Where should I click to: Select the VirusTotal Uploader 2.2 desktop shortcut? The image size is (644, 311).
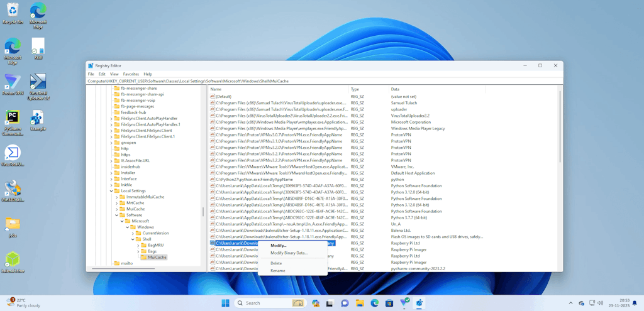coord(38,87)
